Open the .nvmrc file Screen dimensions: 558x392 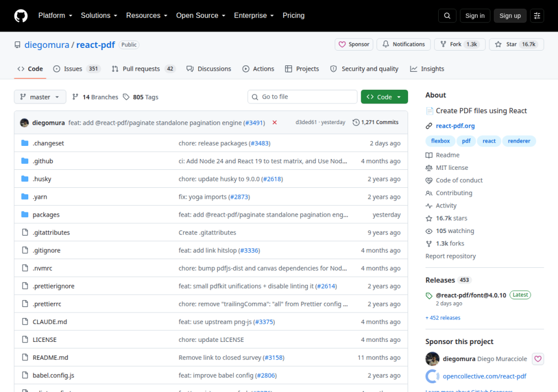pos(43,268)
